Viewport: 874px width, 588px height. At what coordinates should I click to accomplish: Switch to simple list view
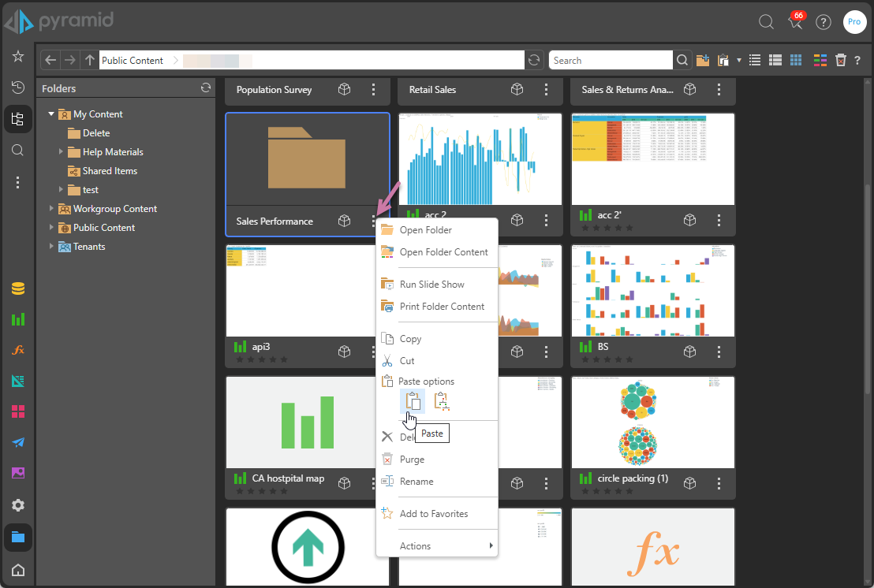pyautogui.click(x=755, y=60)
